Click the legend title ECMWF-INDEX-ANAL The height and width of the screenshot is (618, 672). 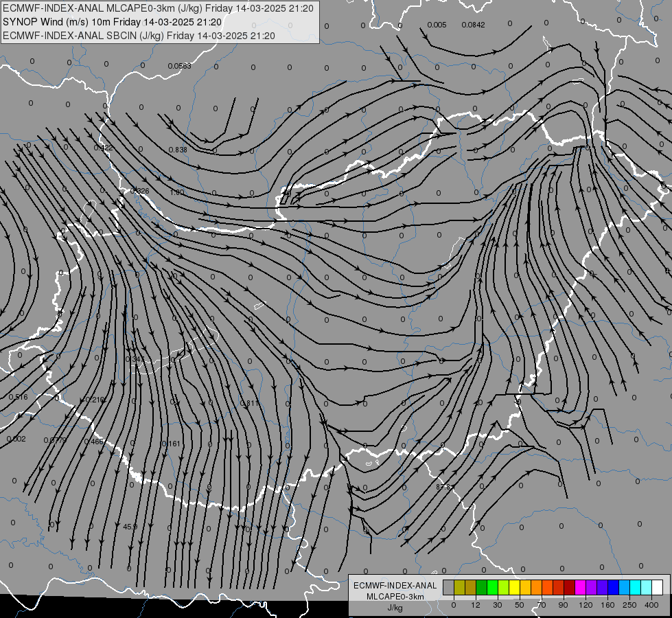[395, 586]
